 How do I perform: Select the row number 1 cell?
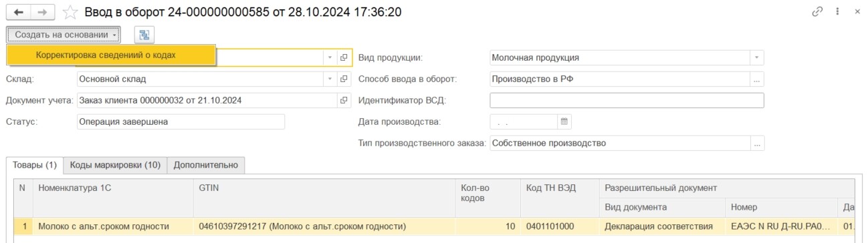tap(23, 226)
